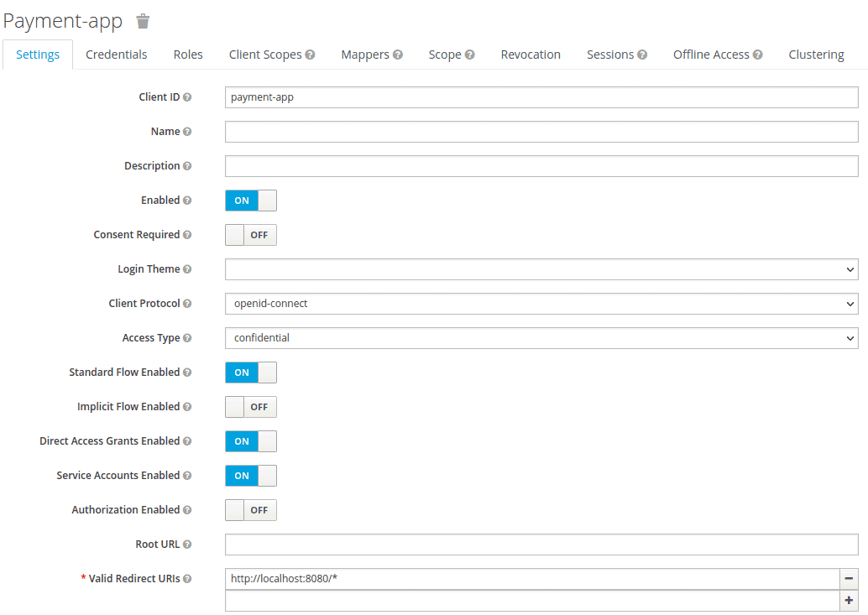
Task: Click the help icon next to Root URL
Action: (x=187, y=545)
